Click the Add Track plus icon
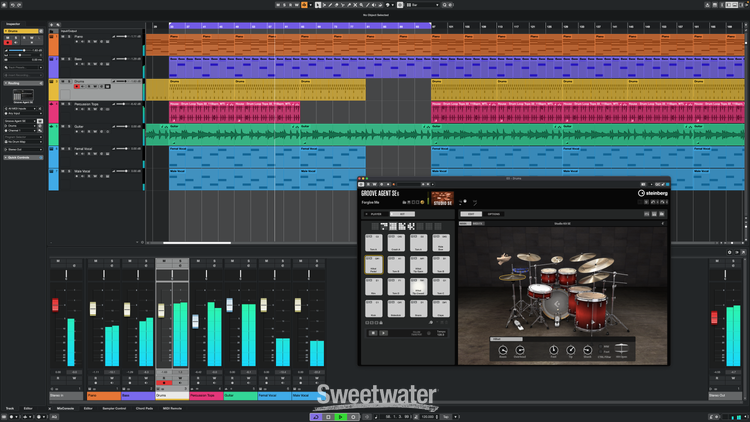750x422 pixels. click(x=52, y=25)
